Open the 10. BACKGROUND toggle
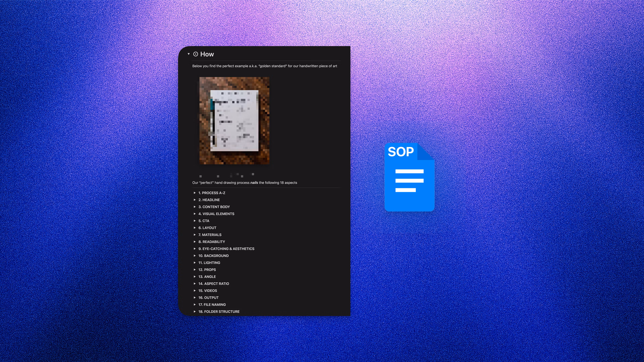This screenshot has width=644, height=362. [213, 256]
